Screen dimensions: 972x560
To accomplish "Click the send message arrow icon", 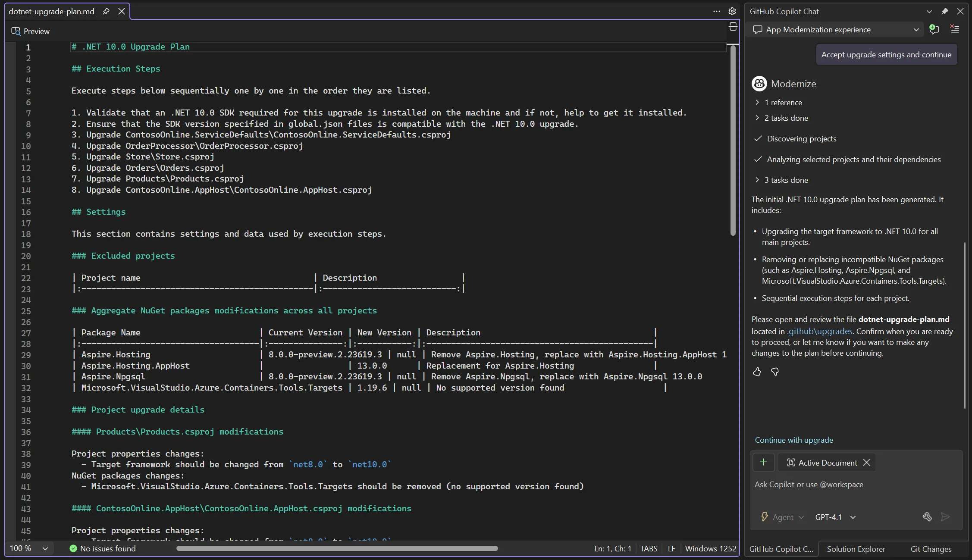I will pos(945,516).
